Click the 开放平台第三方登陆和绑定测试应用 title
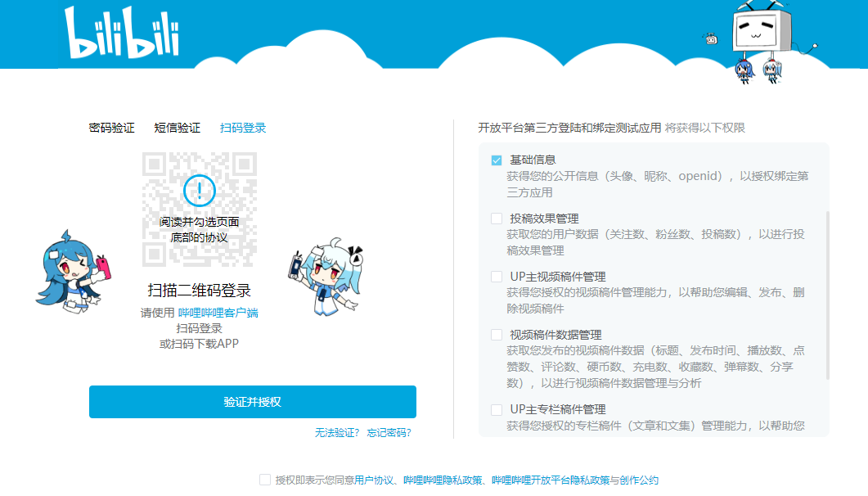Viewport: 868px width, 496px height. [569, 128]
